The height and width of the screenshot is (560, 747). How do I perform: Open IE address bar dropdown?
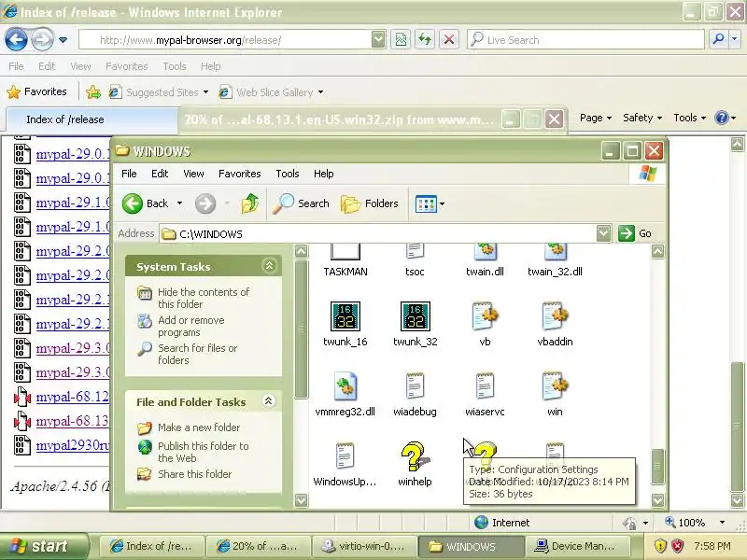coord(378,39)
